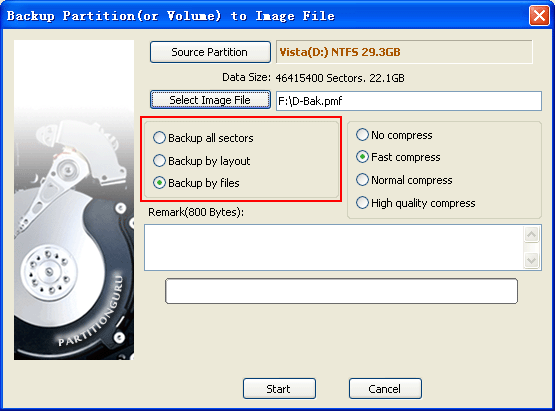
Task: Choose the No compress option
Action: 394,135
